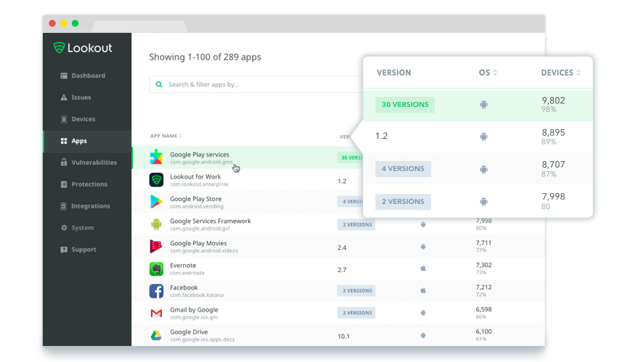This screenshot has width=644, height=362.
Task: Open Dashboard in the sidebar
Action: [x=87, y=76]
